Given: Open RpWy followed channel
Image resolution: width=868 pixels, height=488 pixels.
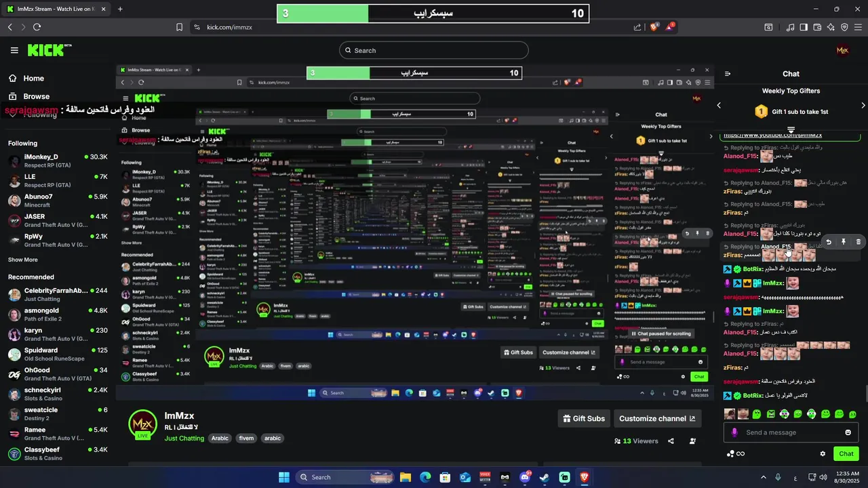Looking at the screenshot, I should coord(58,241).
